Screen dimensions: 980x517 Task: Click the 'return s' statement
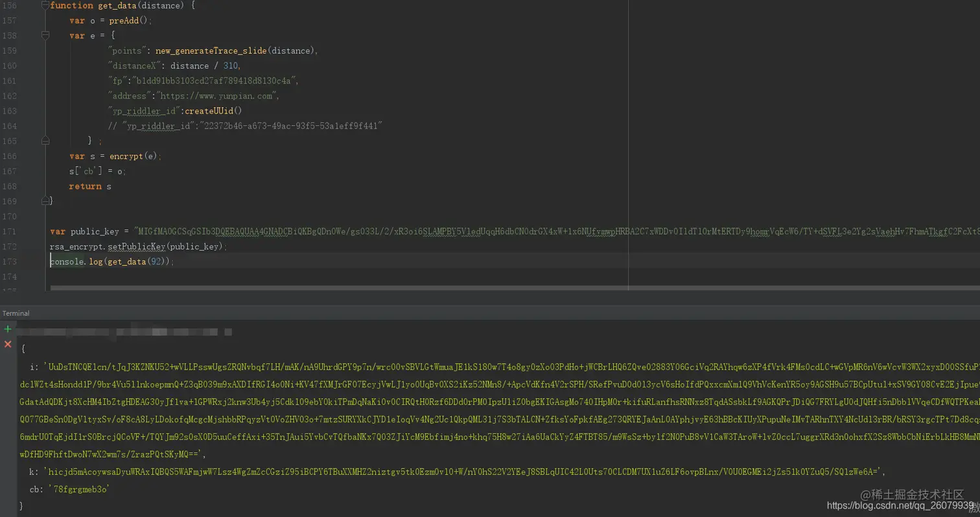click(90, 186)
